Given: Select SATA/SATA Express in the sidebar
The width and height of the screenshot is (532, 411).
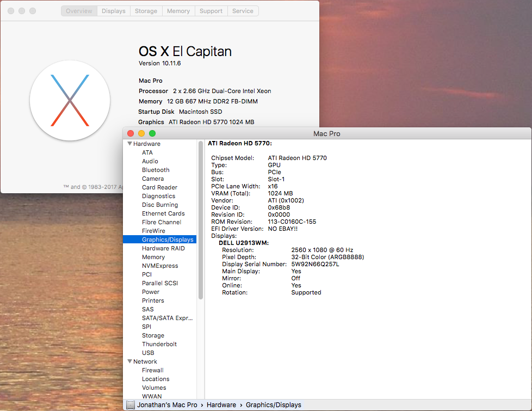Looking at the screenshot, I should click(x=167, y=318).
